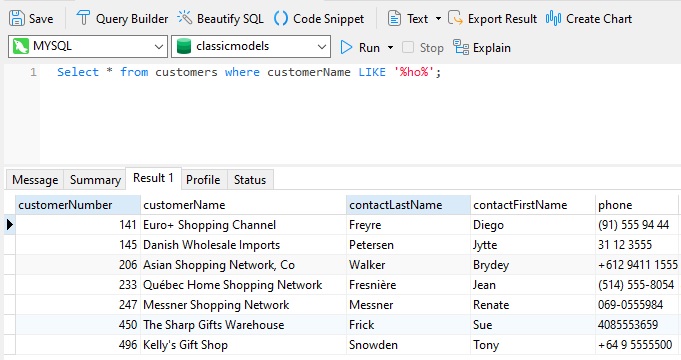681x360 pixels.
Task: Select cell 'The Sharp Gifts Warehouse'
Action: tap(243, 324)
